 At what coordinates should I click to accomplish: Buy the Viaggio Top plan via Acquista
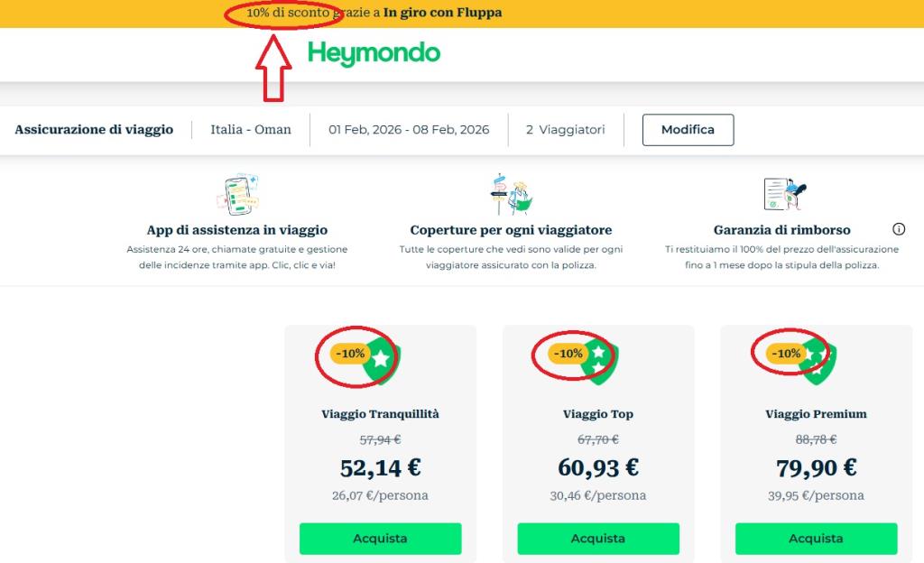coord(597,538)
